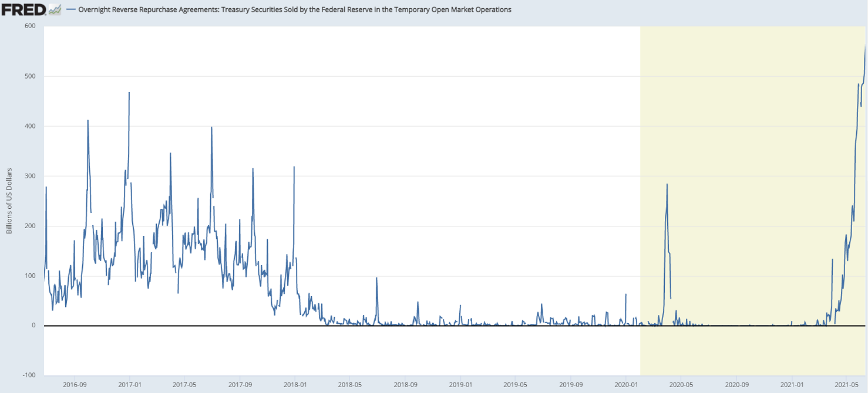
Task: Click the 100 y-axis label
Action: 30,276
